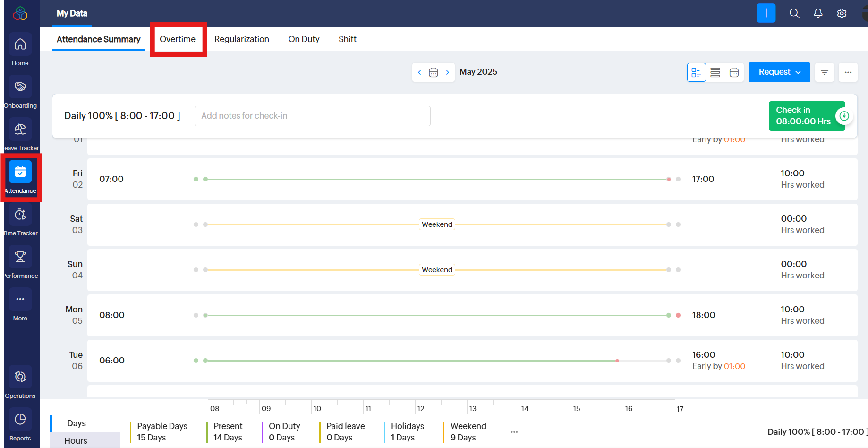Open the settings gear icon
Image resolution: width=868 pixels, height=448 pixels.
(842, 13)
